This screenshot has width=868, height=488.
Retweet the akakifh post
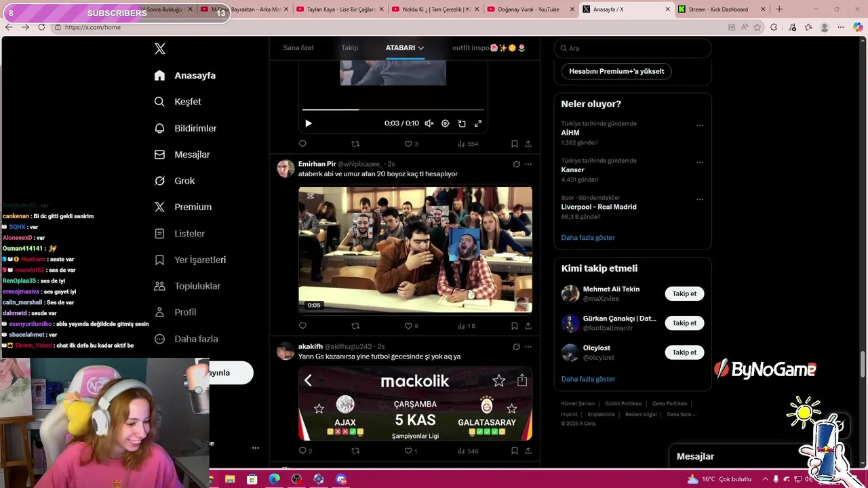355,451
